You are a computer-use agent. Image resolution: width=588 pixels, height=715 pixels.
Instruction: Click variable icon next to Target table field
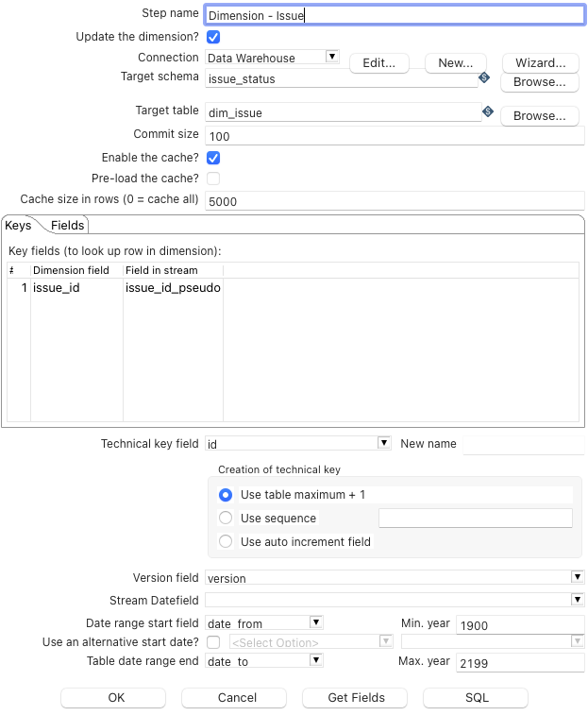[488, 111]
